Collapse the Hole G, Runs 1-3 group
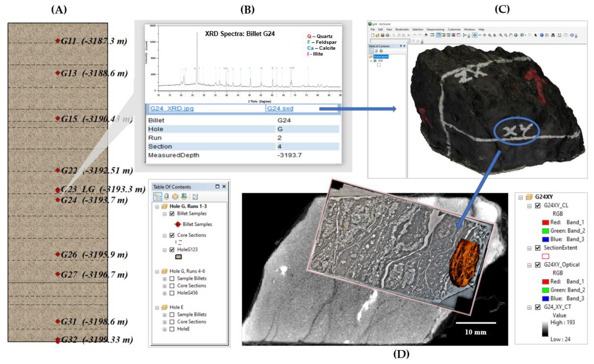This screenshot has height=364, width=594. 157,207
